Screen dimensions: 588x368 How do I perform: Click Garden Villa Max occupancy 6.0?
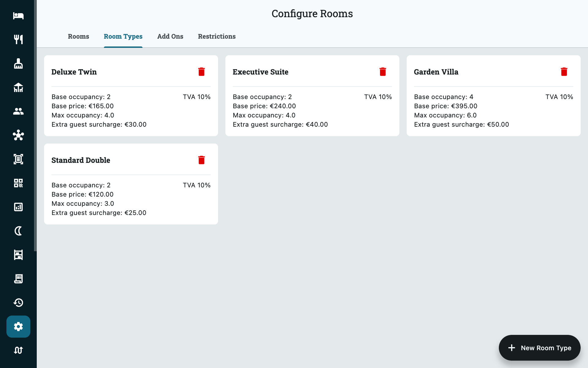coord(445,115)
